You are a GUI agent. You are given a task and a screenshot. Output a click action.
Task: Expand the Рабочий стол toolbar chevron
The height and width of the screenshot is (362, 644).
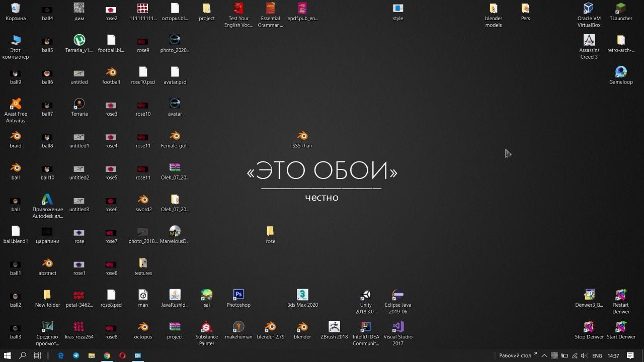(535, 353)
